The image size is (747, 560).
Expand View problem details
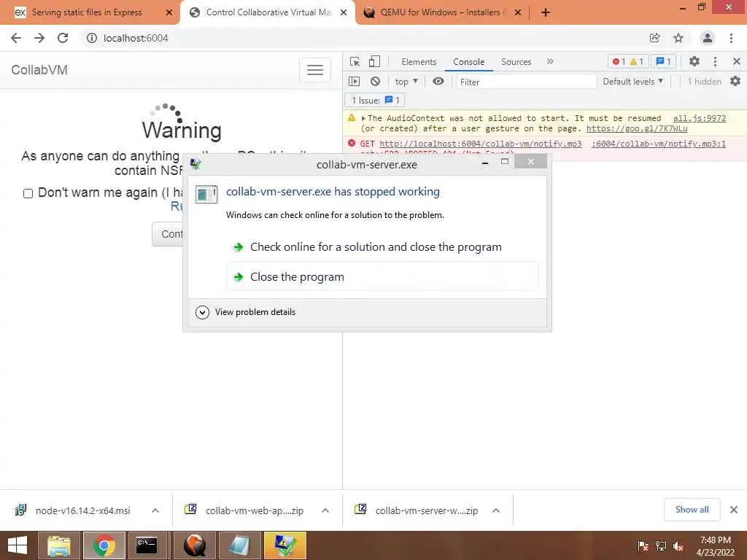[245, 312]
